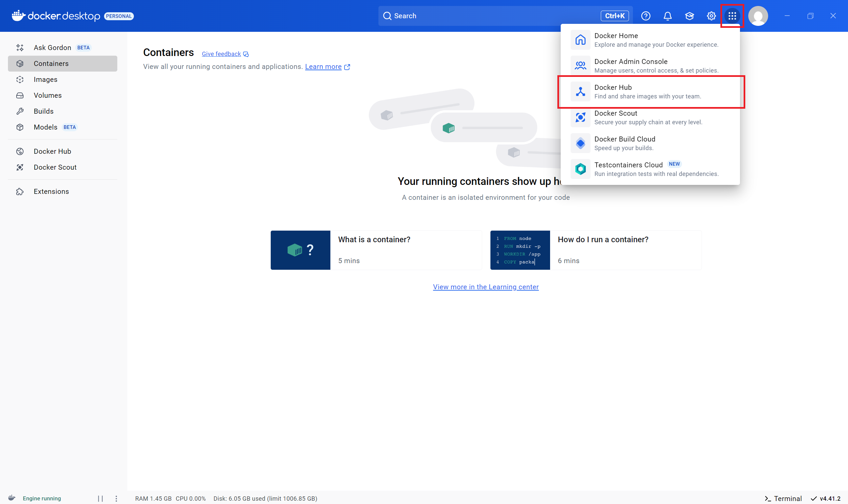Open settings gear icon in header
Screen dimensions: 848x504
tap(711, 16)
